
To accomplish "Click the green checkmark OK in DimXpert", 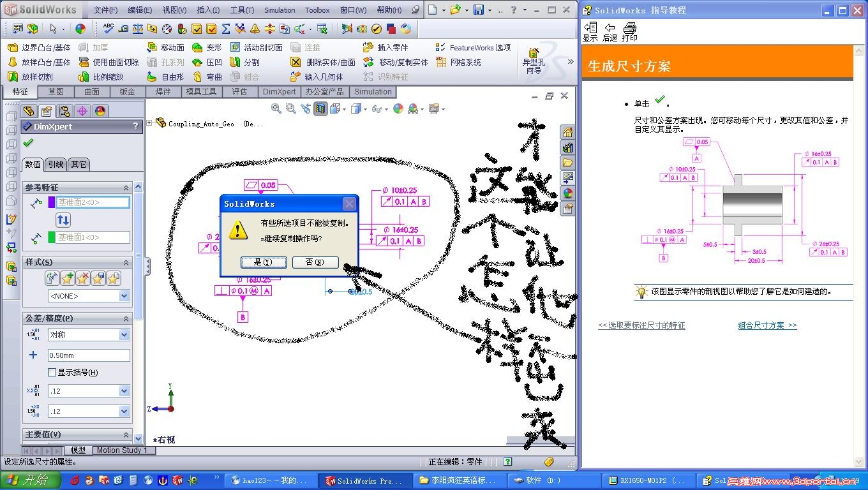I will (27, 142).
